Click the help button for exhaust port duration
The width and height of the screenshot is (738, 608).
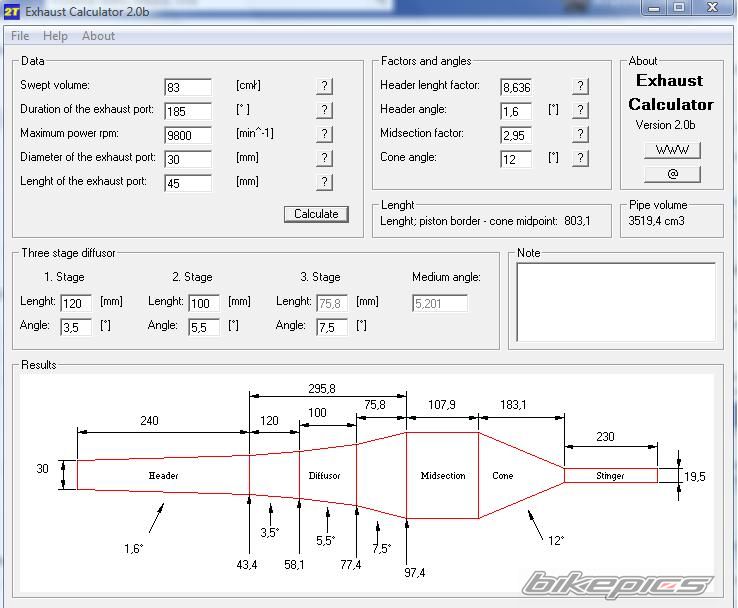[324, 110]
